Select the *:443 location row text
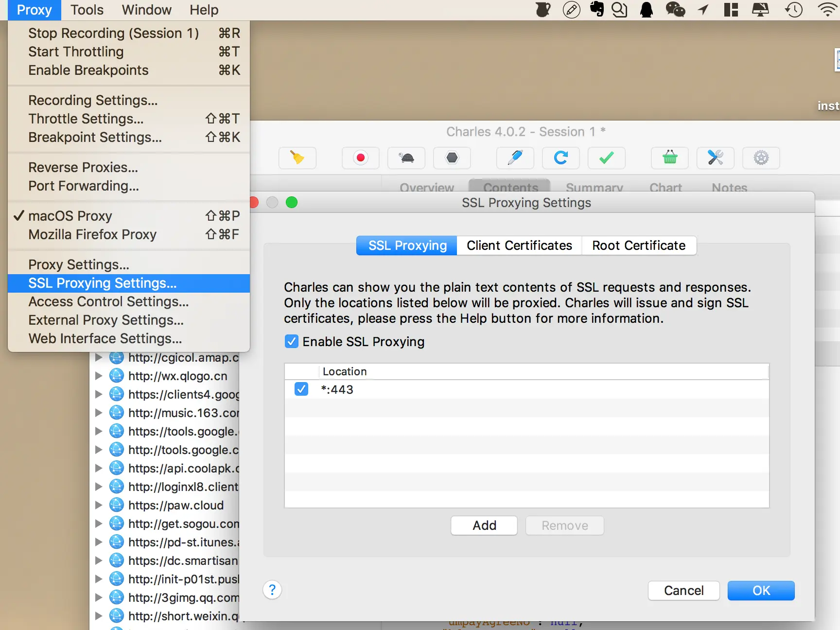Image resolution: width=840 pixels, height=630 pixels. [x=337, y=389]
